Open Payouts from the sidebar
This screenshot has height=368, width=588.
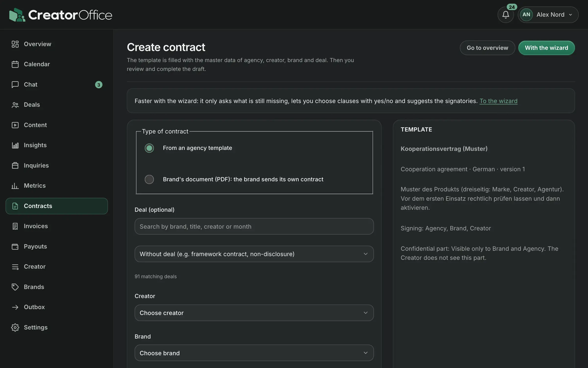[x=57, y=247]
